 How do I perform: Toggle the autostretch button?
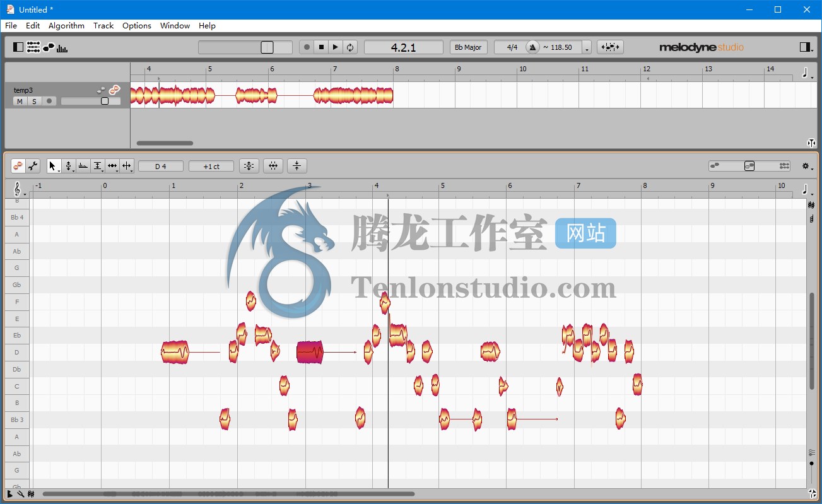point(610,47)
